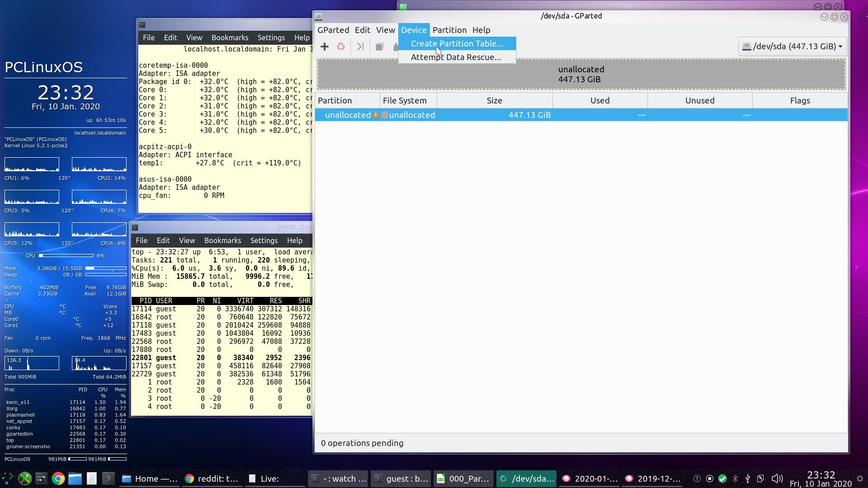Viewport: 868px width, 488px height.
Task: Open the text editor icon in taskbar
Action: click(x=92, y=479)
